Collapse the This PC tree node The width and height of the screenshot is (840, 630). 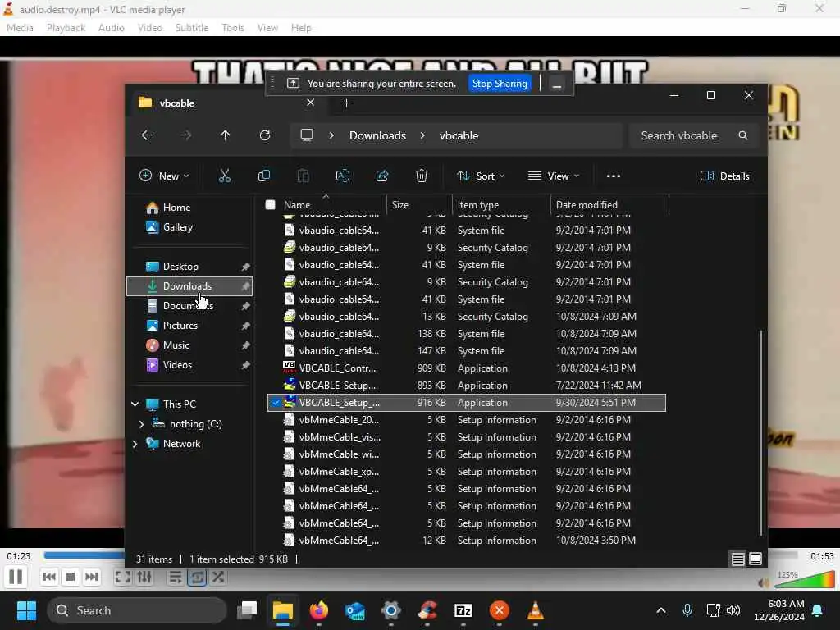[x=135, y=404]
